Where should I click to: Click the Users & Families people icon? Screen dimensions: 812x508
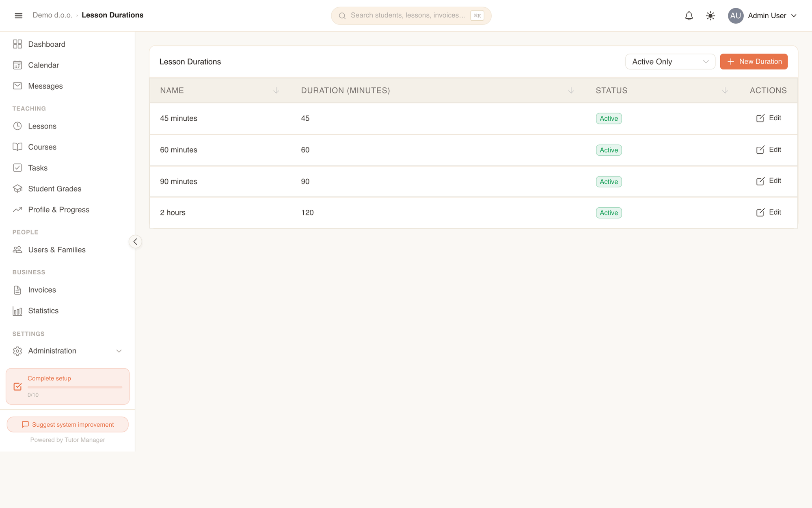coord(17,250)
